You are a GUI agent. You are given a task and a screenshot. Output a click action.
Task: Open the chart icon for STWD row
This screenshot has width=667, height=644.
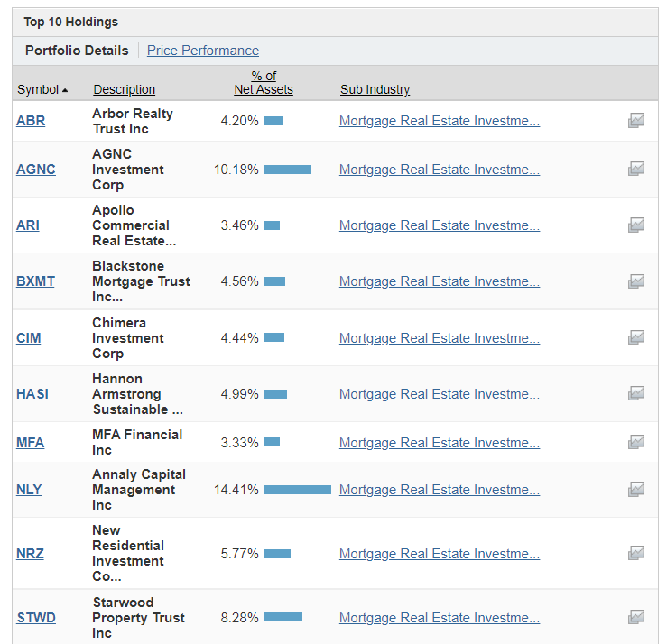636,618
